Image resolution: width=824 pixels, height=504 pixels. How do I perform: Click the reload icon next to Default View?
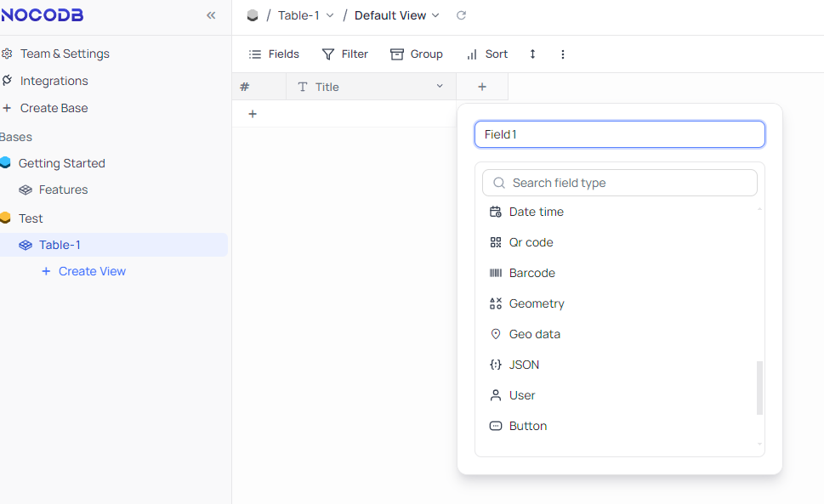tap(462, 15)
